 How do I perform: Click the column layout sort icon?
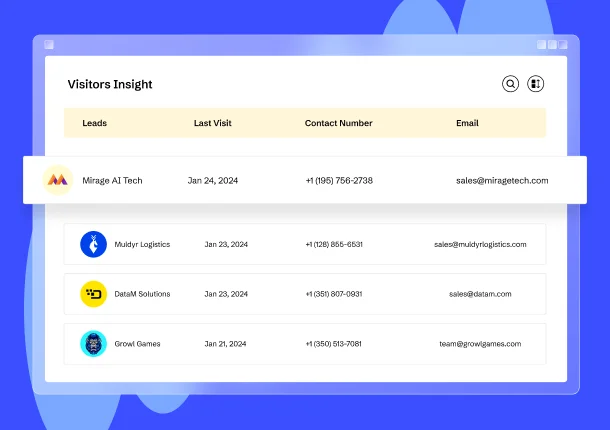tap(535, 84)
